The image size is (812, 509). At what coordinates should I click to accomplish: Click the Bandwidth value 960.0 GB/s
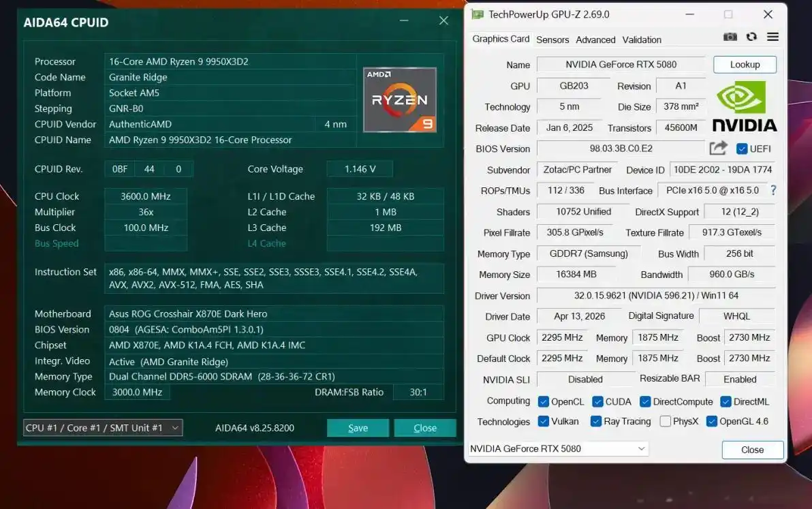point(732,275)
